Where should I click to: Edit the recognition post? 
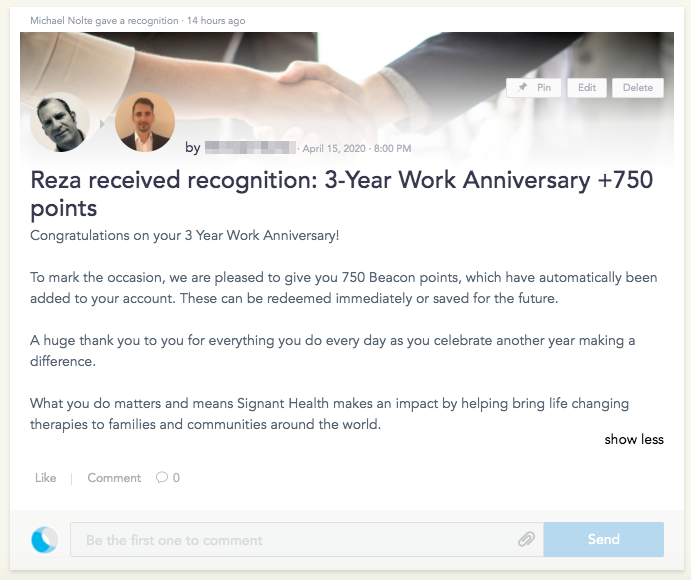pyautogui.click(x=587, y=88)
